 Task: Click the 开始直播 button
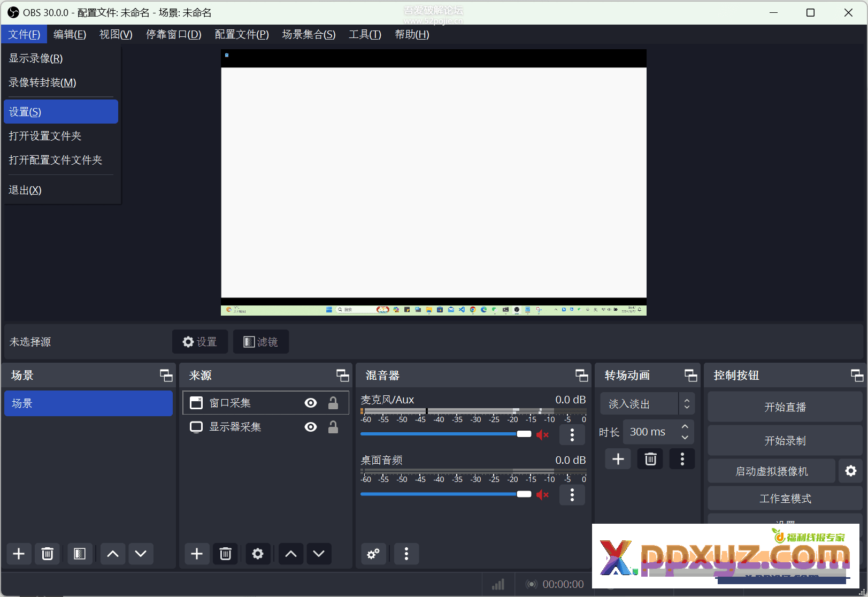(785, 407)
